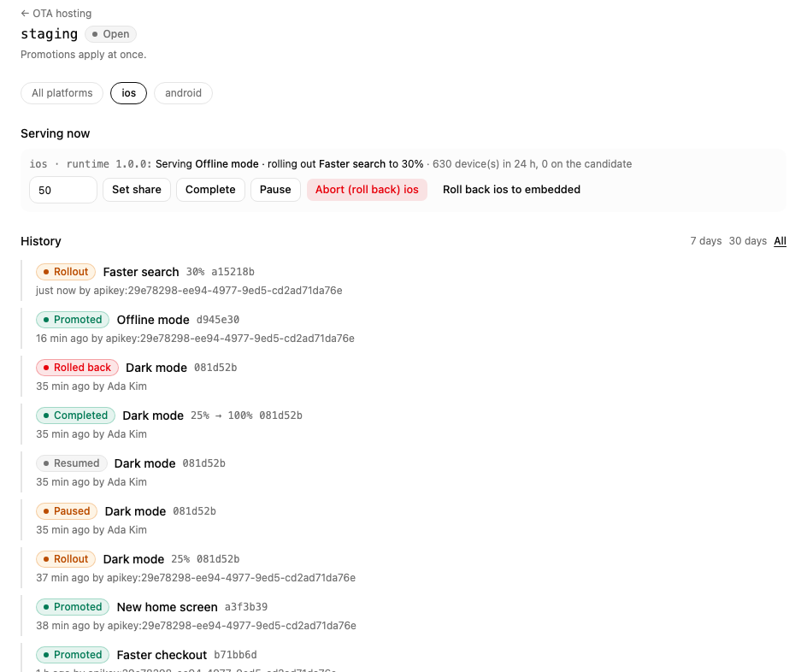Click the Resumed badge for Dark mode
The width and height of the screenshot is (807, 672).
(x=72, y=463)
